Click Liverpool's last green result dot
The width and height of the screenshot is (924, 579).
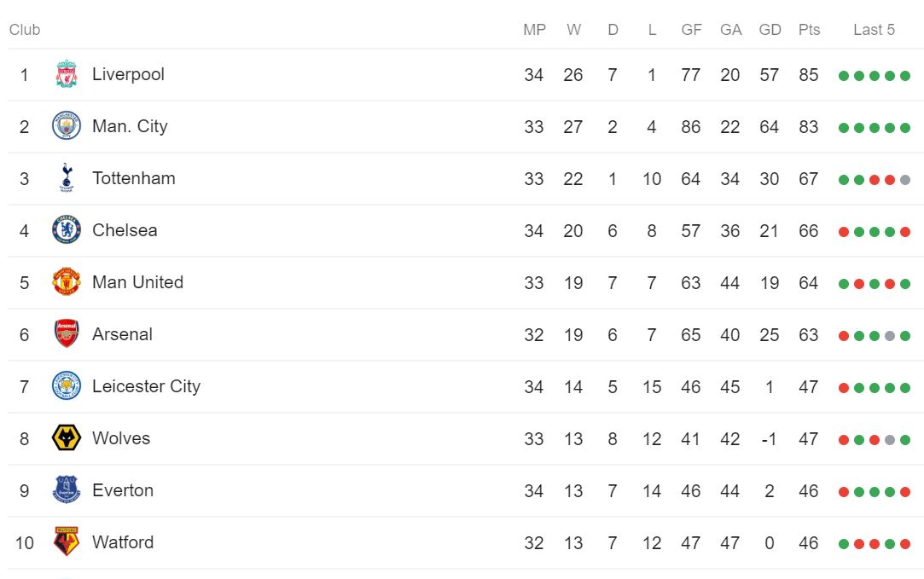pyautogui.click(x=905, y=76)
